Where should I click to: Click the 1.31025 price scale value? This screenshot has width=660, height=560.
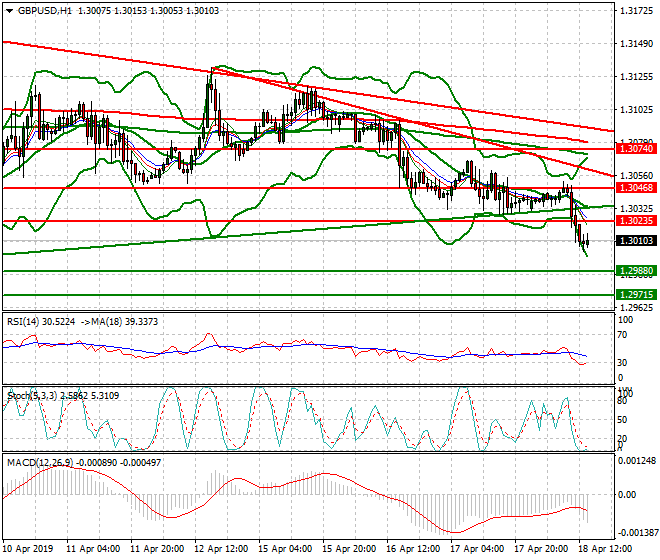tap(636, 109)
